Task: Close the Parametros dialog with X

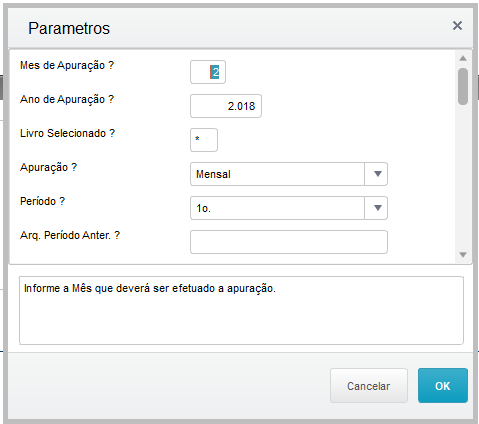Action: [x=457, y=26]
